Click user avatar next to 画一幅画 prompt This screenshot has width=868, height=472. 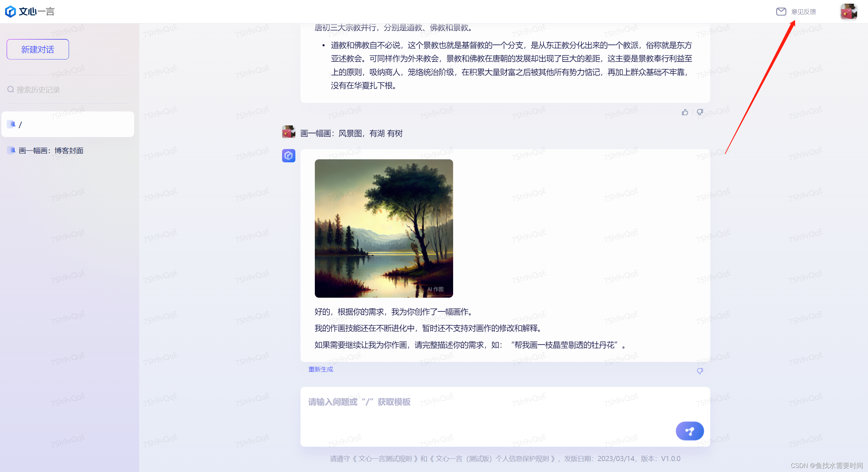click(289, 132)
